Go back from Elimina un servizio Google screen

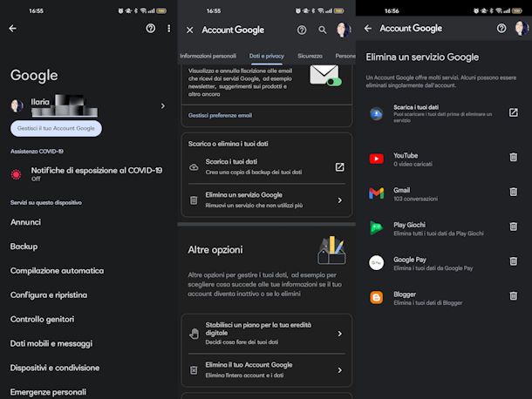click(368, 29)
